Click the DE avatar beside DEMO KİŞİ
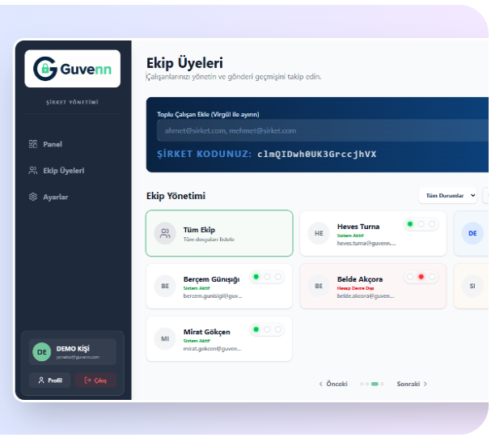This screenshot has height=442, width=504. pyautogui.click(x=41, y=351)
